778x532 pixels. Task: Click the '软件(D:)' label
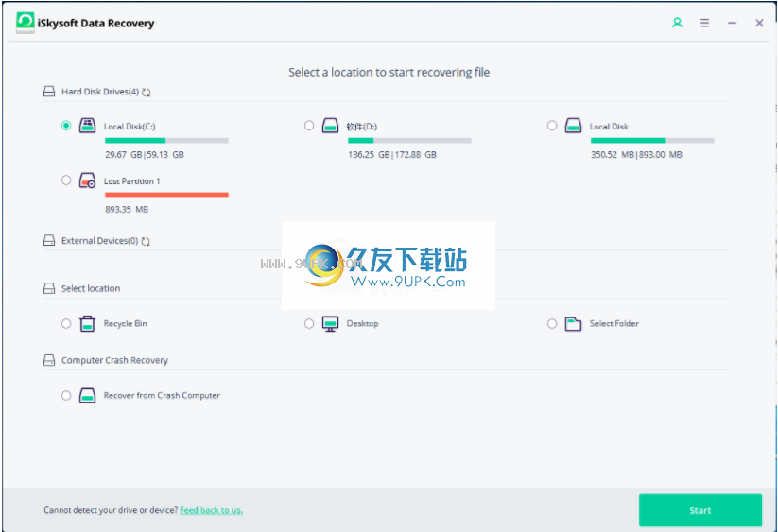point(362,127)
